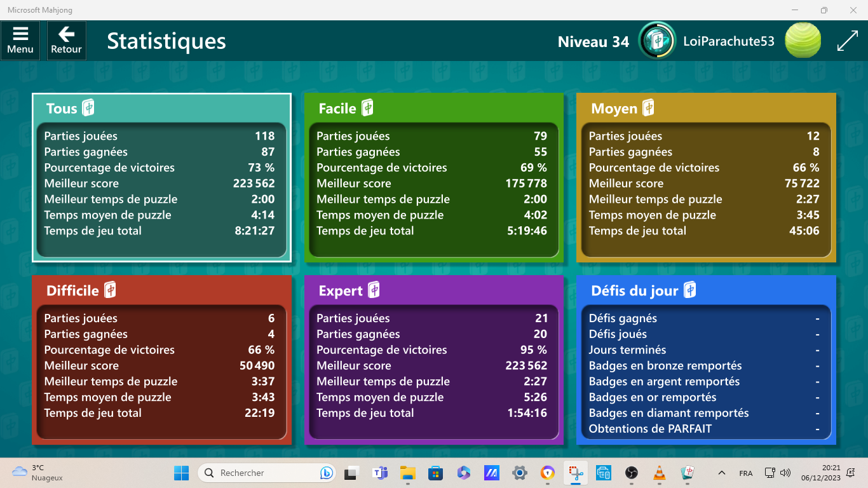Image resolution: width=868 pixels, height=488 pixels.
Task: Click the volume speaker icon in tray
Action: tap(786, 473)
